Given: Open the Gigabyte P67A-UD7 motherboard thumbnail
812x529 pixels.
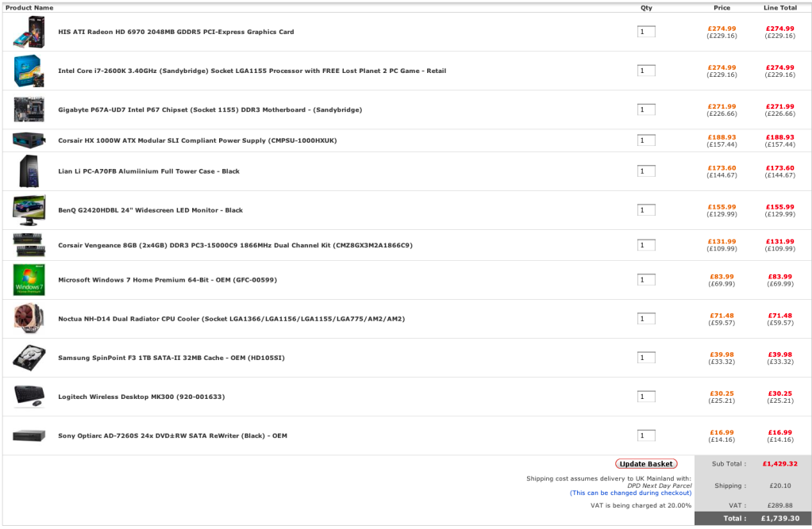Looking at the screenshot, I should [29, 109].
